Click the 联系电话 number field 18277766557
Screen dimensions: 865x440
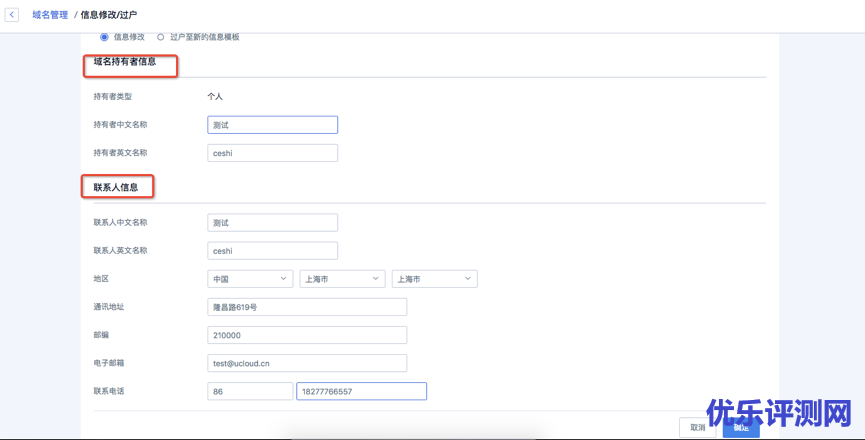coord(361,392)
